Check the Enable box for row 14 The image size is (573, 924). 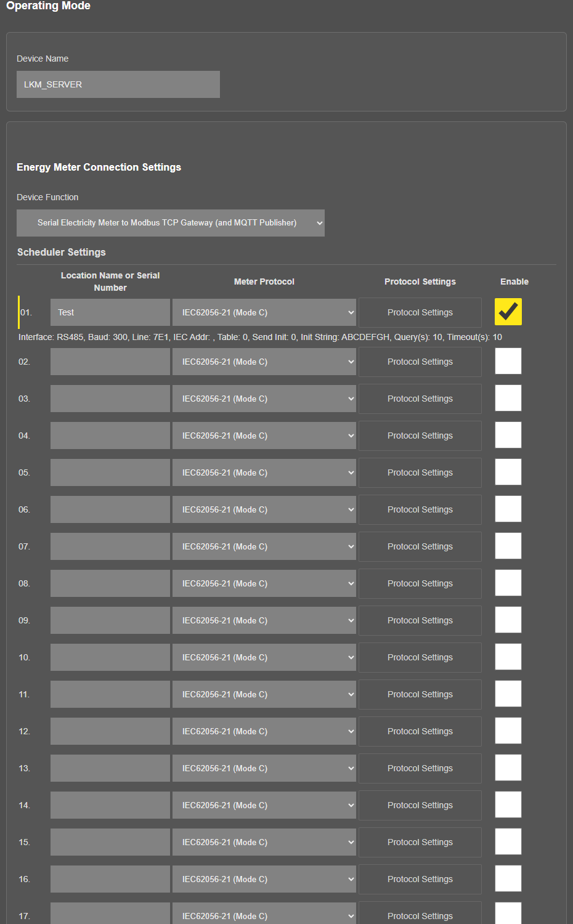tap(508, 804)
